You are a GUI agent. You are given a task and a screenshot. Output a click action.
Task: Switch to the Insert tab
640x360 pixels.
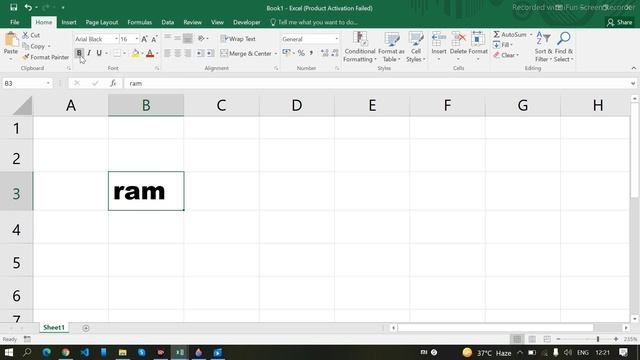pyautogui.click(x=69, y=22)
